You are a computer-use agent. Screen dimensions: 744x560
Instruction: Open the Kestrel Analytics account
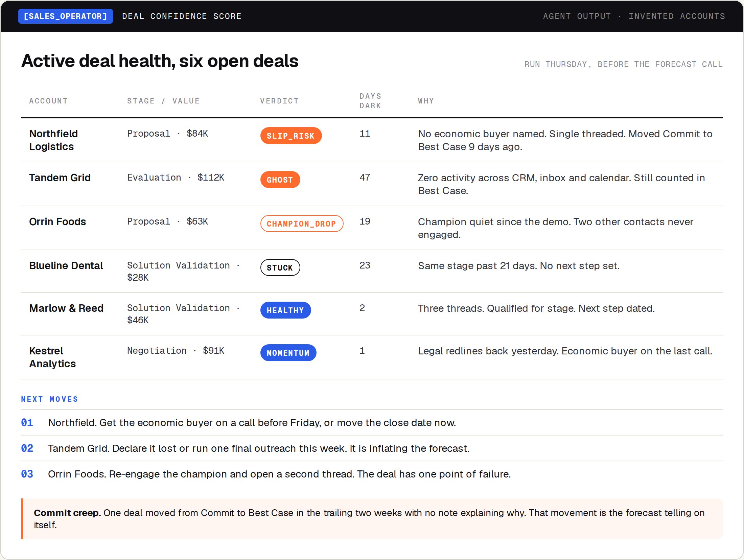click(x=52, y=357)
